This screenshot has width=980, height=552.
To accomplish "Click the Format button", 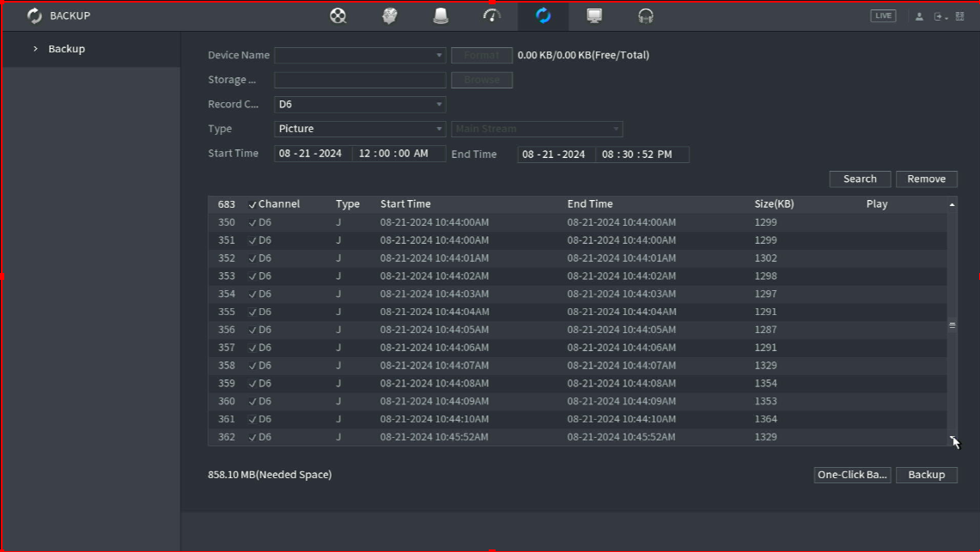I will tap(482, 56).
